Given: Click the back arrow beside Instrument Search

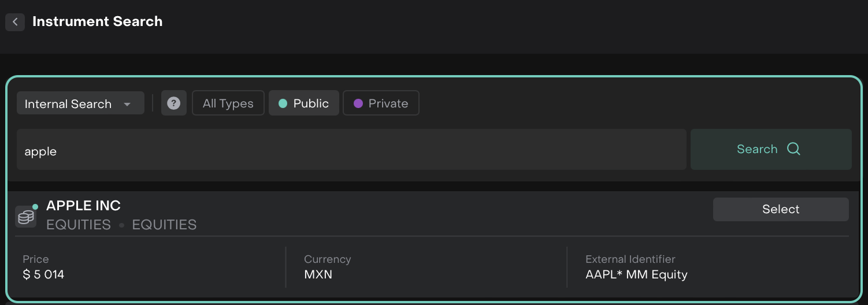Looking at the screenshot, I should pyautogui.click(x=15, y=22).
